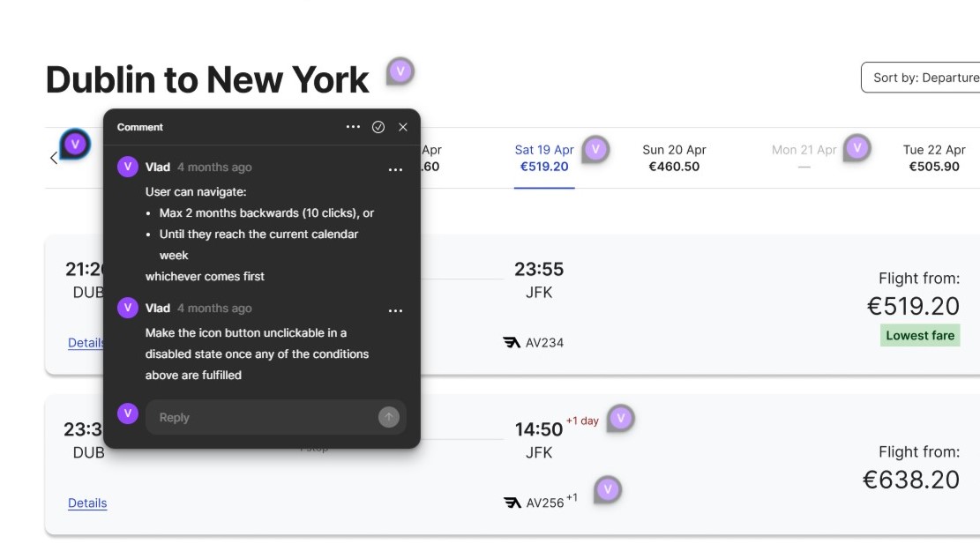Select the Sat 19 Apr date tab
980x551 pixels.
[544, 158]
